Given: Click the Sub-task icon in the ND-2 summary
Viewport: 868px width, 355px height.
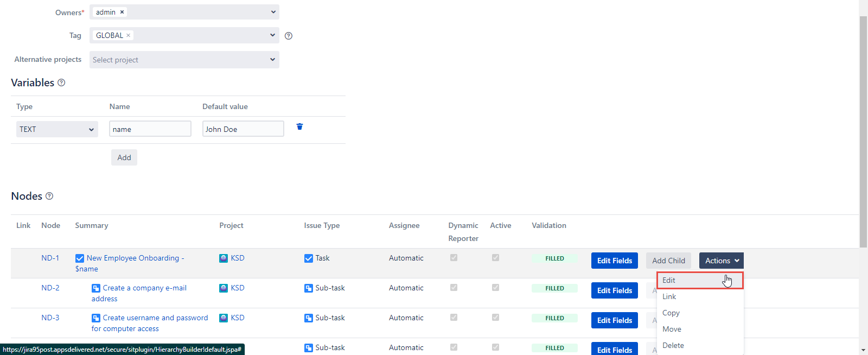Looking at the screenshot, I should point(96,288).
